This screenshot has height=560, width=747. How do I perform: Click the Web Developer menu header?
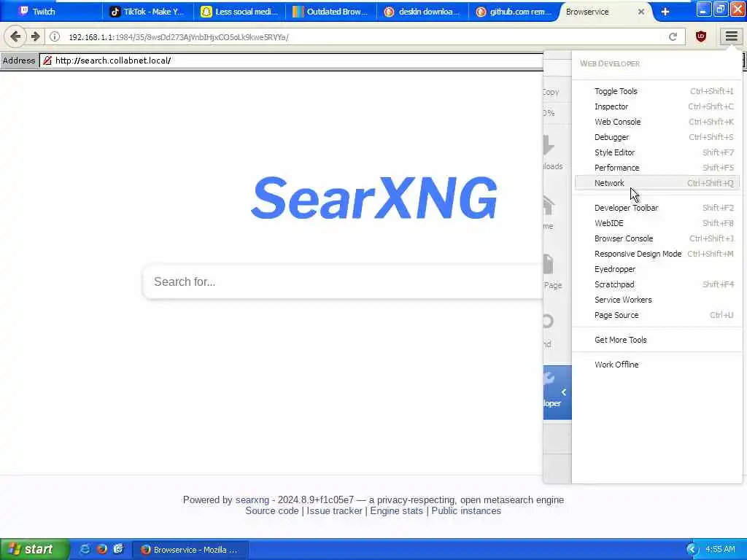point(609,63)
